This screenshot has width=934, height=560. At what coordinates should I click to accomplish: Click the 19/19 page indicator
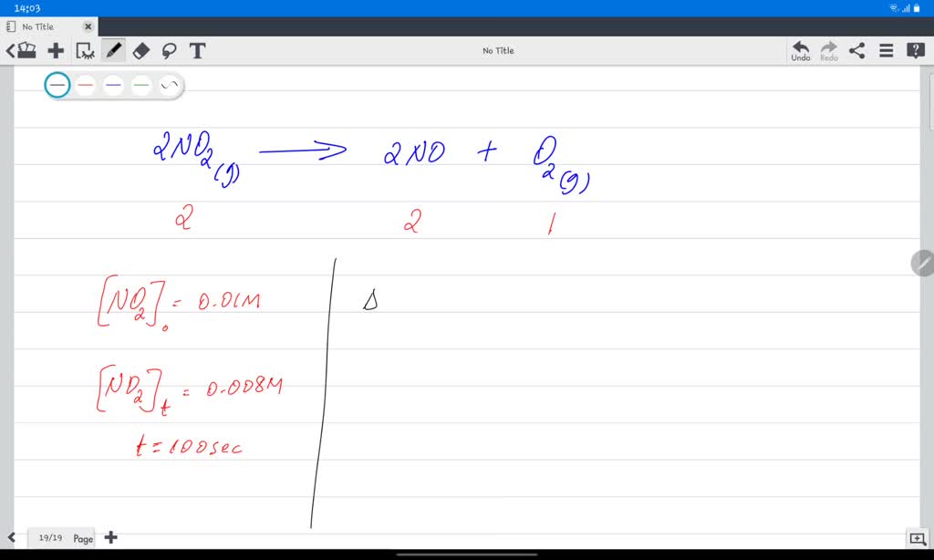click(61, 538)
